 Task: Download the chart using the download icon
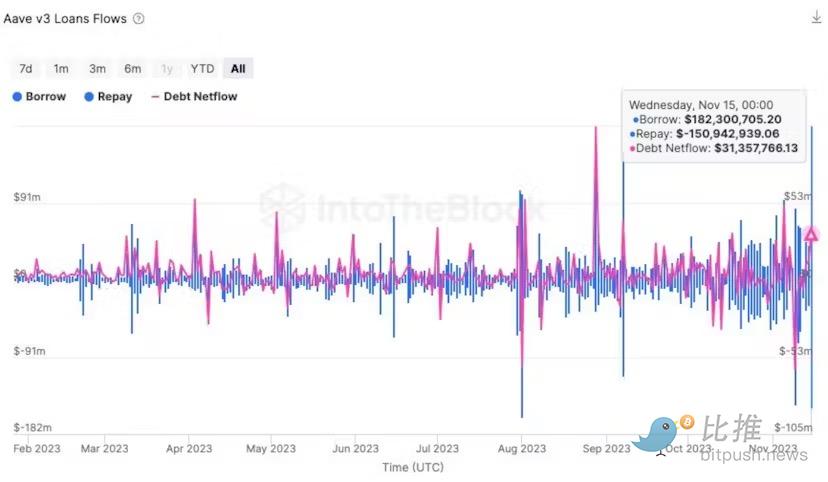[x=816, y=18]
